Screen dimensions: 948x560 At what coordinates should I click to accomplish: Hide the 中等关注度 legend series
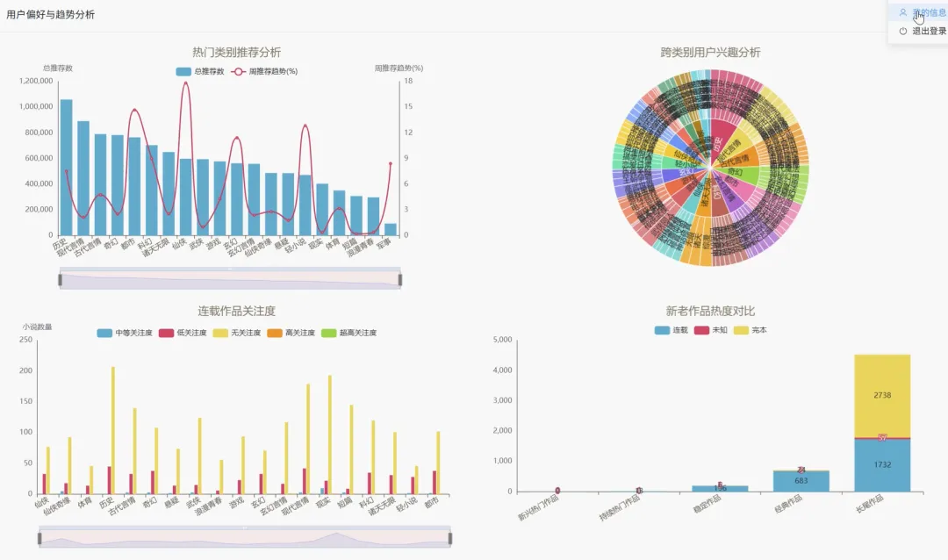[125, 333]
